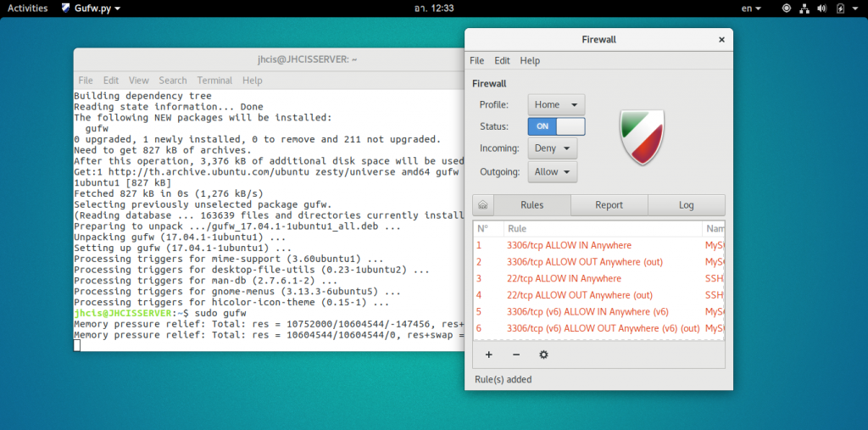Switch to the Log tab

(687, 205)
